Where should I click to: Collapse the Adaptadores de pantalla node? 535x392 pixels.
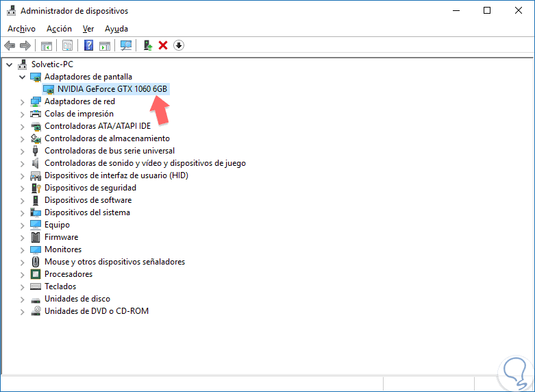pos(22,77)
